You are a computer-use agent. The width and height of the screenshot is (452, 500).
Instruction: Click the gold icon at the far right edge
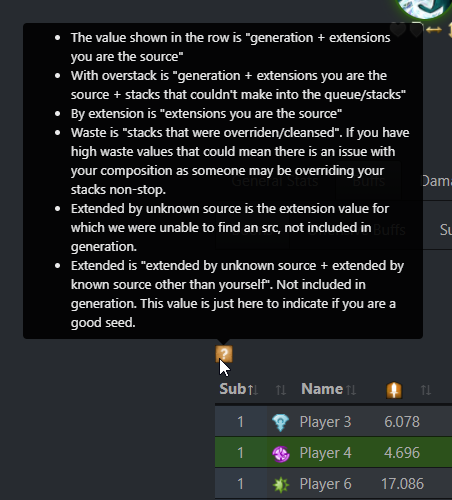click(450, 29)
